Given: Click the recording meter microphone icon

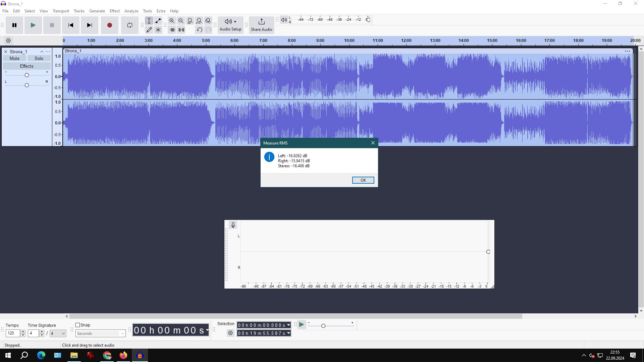Looking at the screenshot, I should 233,225.
